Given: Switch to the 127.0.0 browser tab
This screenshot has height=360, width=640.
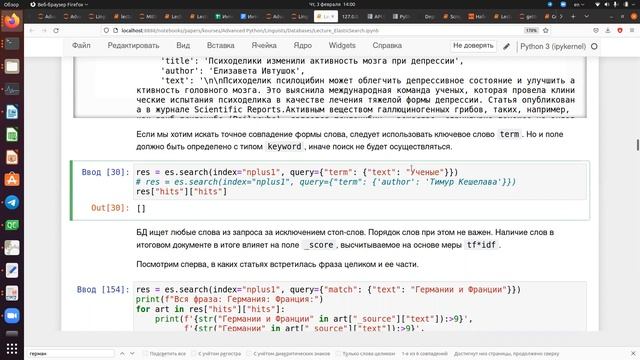Looking at the screenshot, I should tap(350, 17).
